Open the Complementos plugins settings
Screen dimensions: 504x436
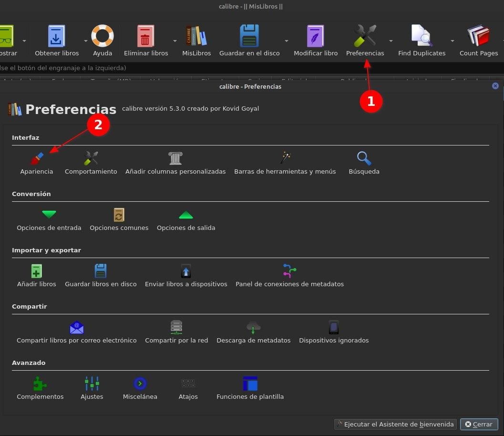pos(40,388)
